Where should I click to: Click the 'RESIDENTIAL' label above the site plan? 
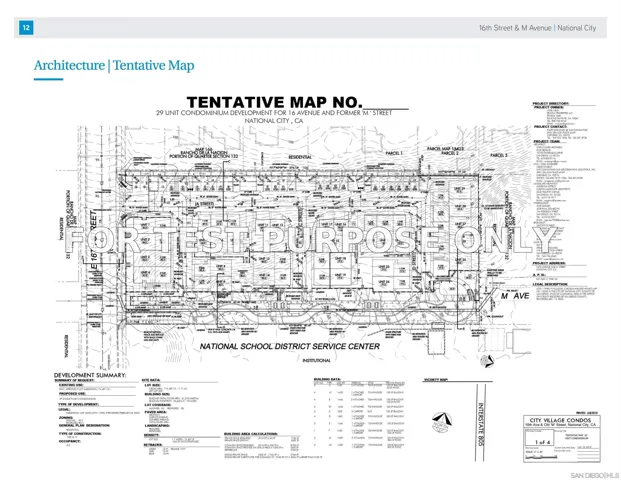(300, 157)
